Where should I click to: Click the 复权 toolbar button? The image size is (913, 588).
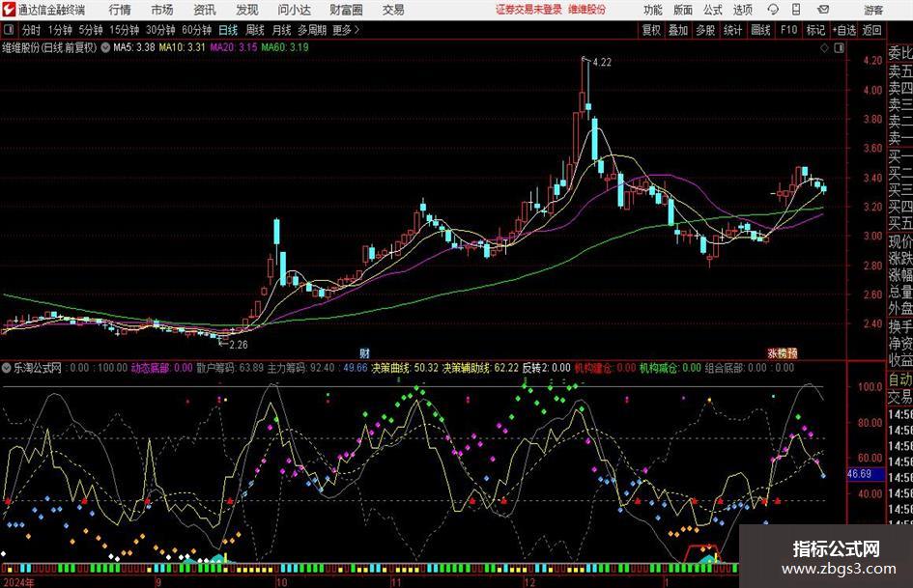point(651,30)
